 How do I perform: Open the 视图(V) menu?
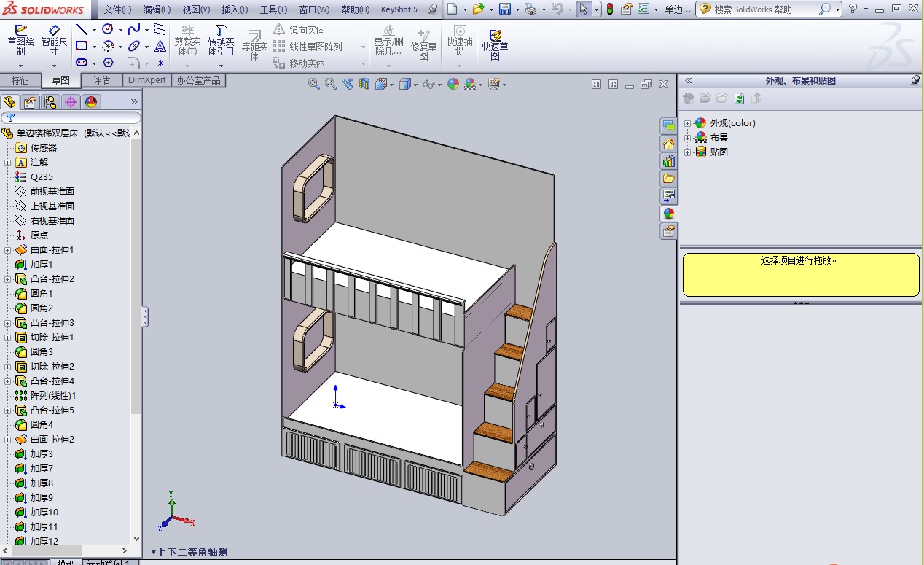196,9
